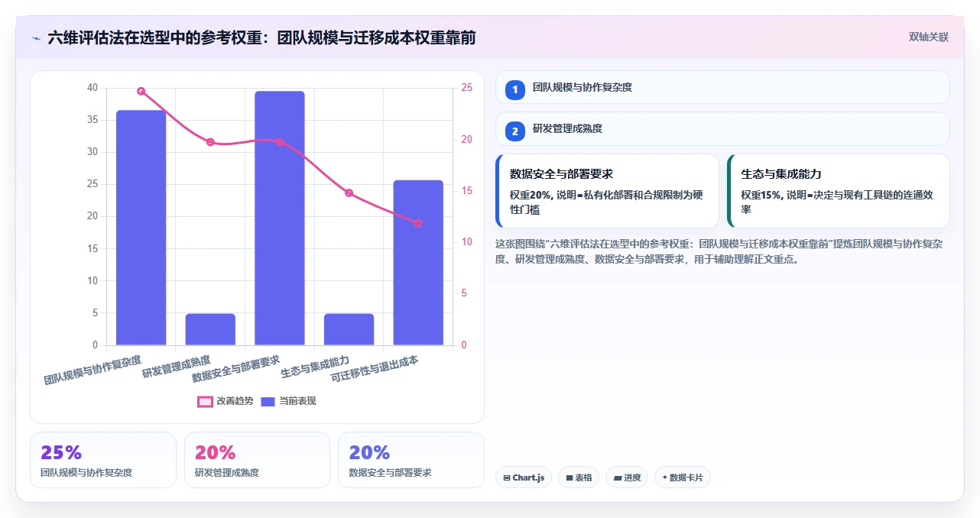Screen dimensions: 980x518
Task: Click the x-axis label 生态与集成能力
Action: coord(316,367)
